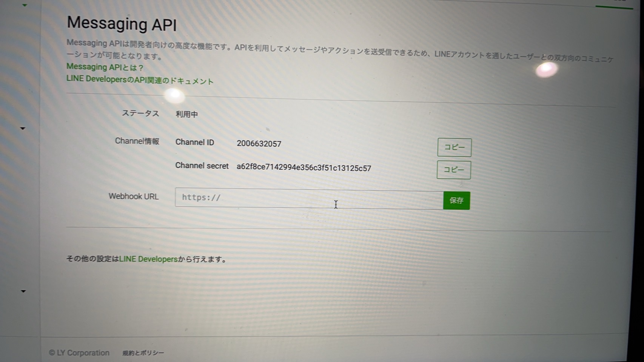The image size is (644, 362).
Task: Click the Messaging API page heading
Action: click(122, 24)
